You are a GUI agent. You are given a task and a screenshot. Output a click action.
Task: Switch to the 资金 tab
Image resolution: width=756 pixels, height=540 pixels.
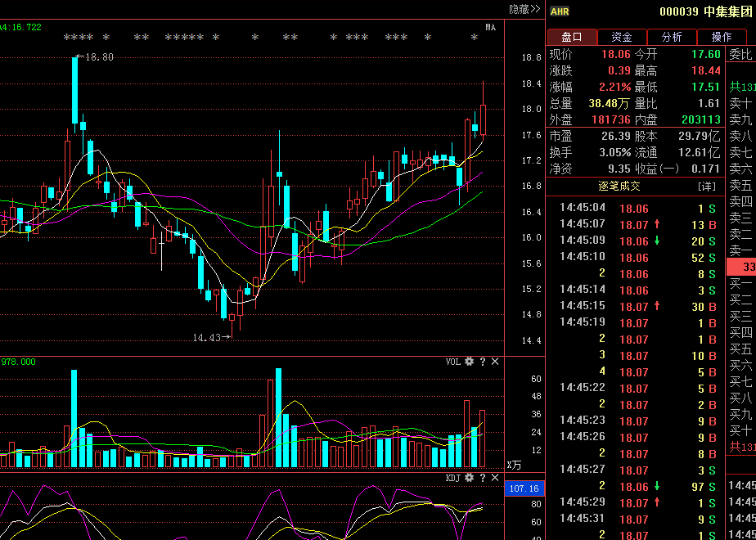click(x=622, y=37)
